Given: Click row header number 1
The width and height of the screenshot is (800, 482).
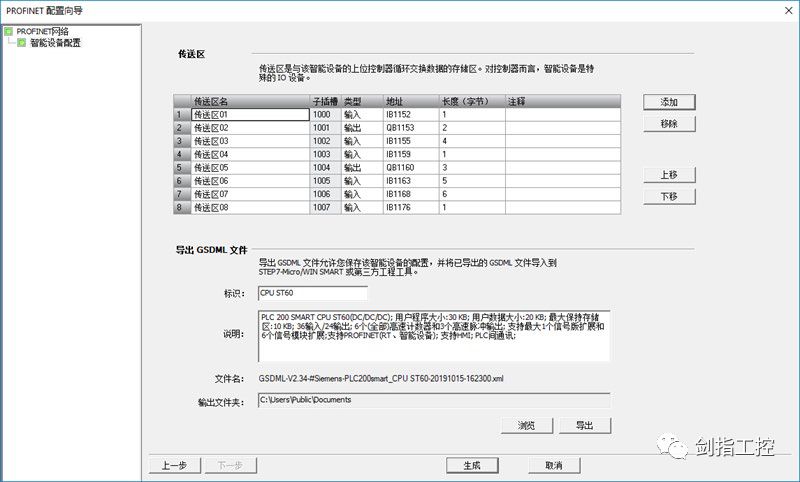Looking at the screenshot, I should 182,115.
